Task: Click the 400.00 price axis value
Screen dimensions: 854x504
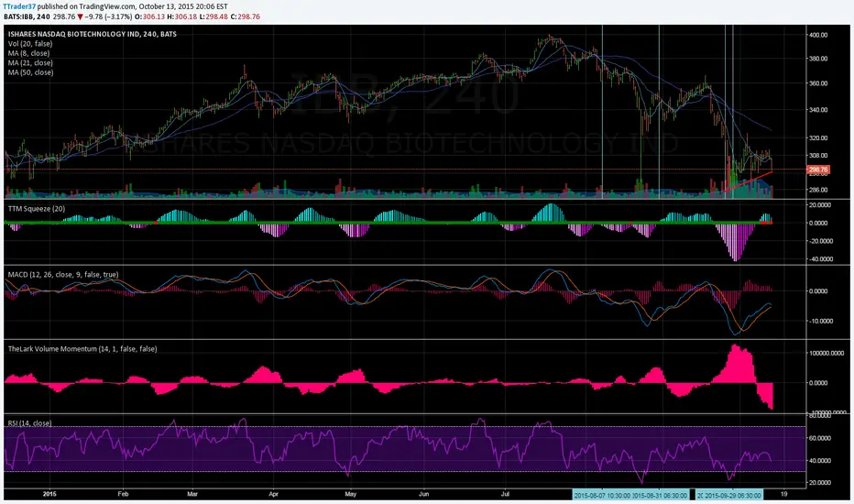Action: point(818,35)
